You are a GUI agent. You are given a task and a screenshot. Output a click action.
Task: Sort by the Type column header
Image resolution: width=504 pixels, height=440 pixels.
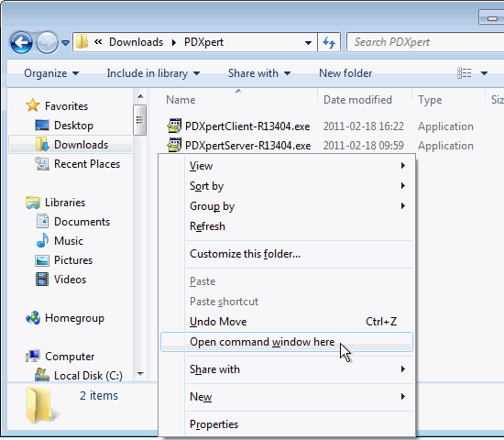coord(430,100)
